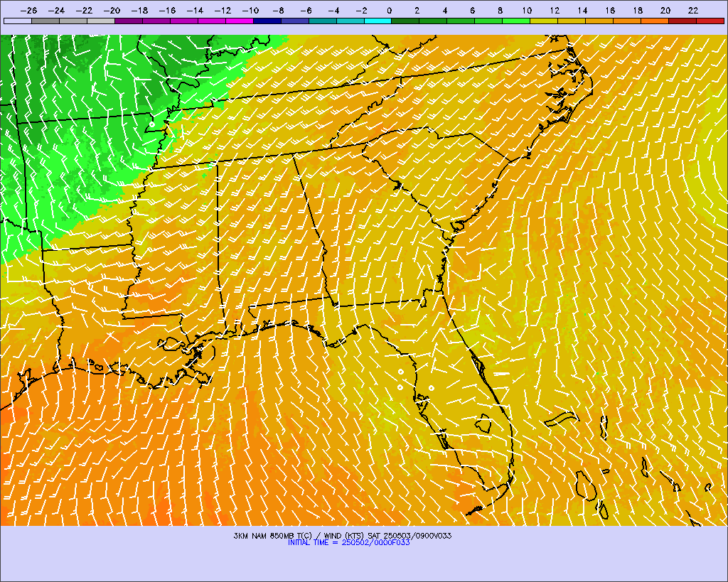Screen dimensions: 728x582
Task: Click the "10" color scale label
Action: [x=527, y=10]
